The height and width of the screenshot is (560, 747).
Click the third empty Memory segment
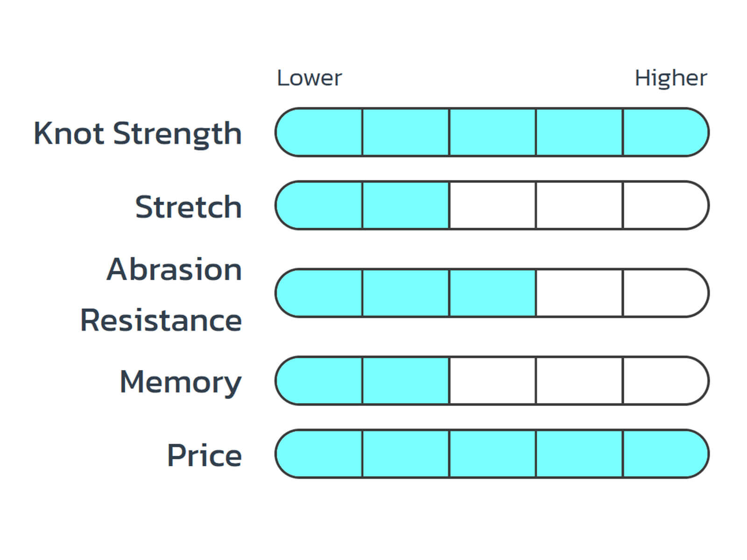(493, 381)
